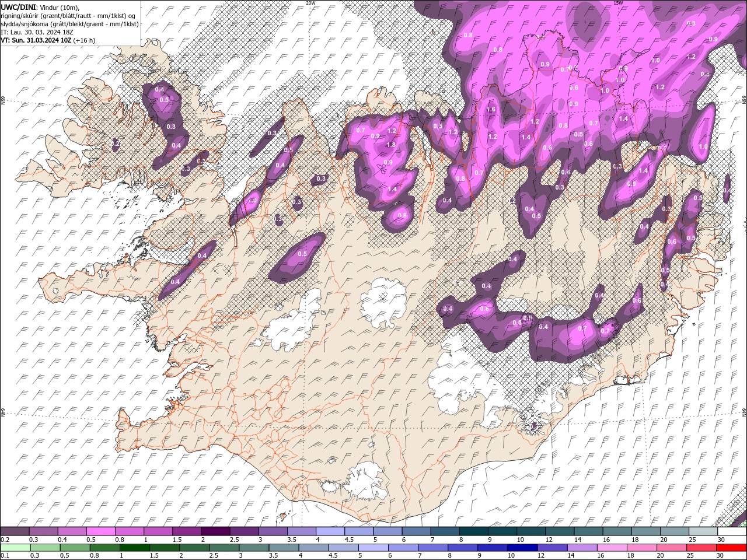Pick the lower legend swatch starting at 4
The width and height of the screenshot is (747, 560).
click(313, 548)
